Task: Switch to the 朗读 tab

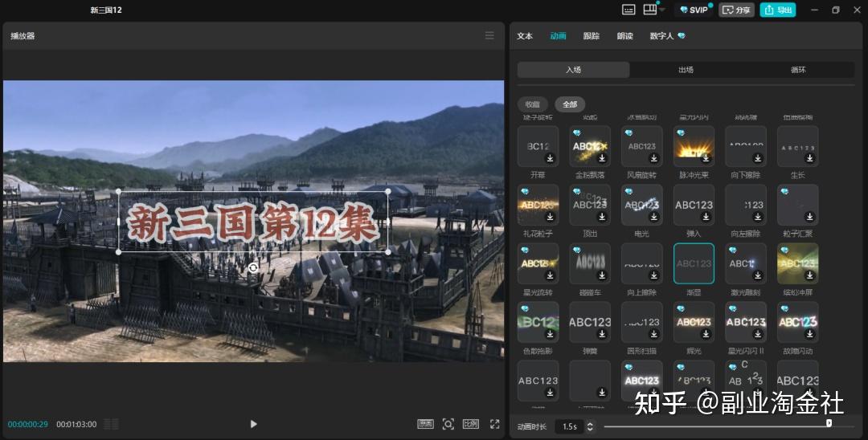Action: tap(624, 36)
